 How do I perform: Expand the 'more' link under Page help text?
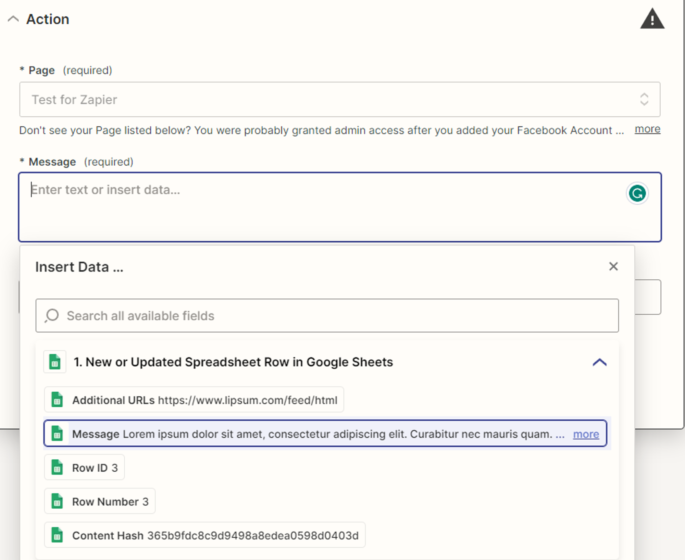(x=647, y=129)
